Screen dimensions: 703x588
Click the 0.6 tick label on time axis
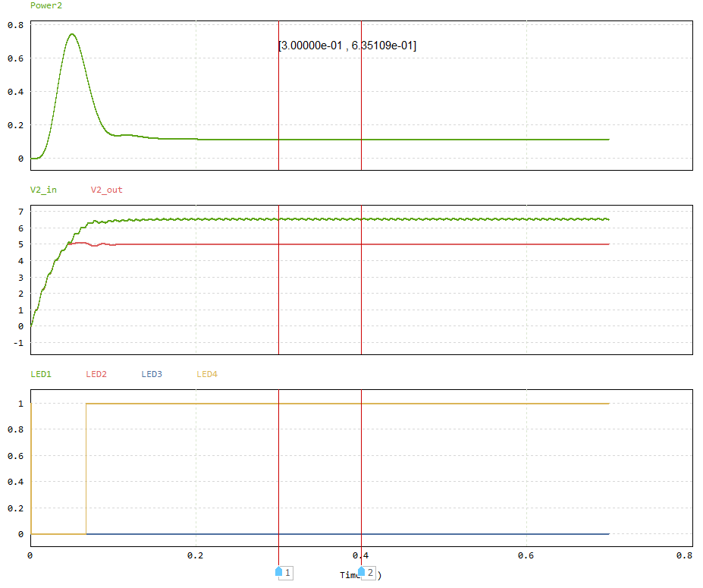526,555
